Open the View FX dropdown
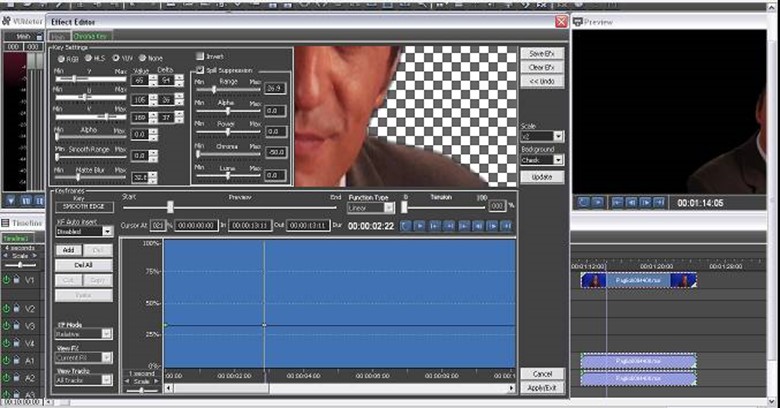This screenshot has height=408, width=780. click(x=107, y=357)
